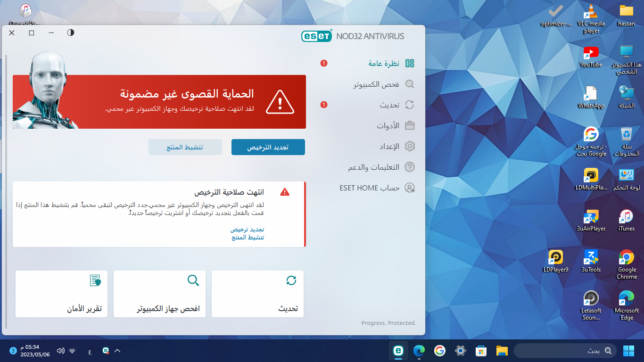Open 3uAirPlayer desktop shortcut
The image size is (644, 362).
pos(591,220)
